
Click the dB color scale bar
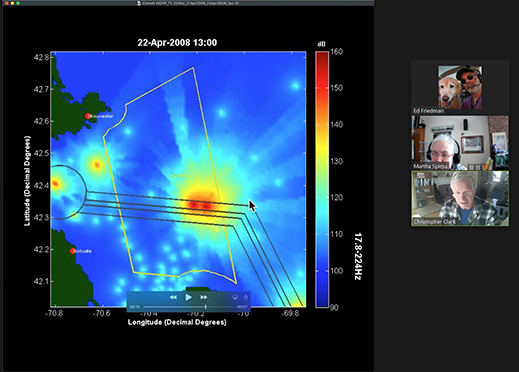(x=322, y=179)
